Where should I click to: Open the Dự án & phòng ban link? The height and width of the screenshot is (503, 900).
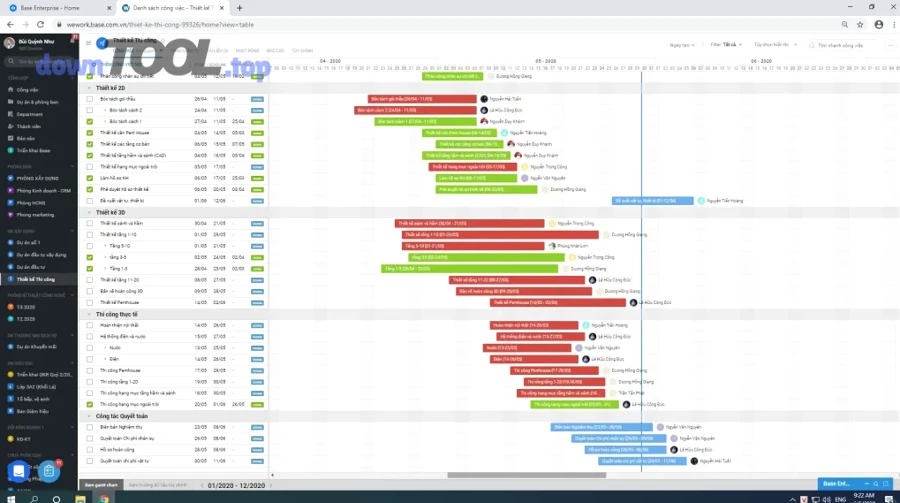tap(34, 102)
